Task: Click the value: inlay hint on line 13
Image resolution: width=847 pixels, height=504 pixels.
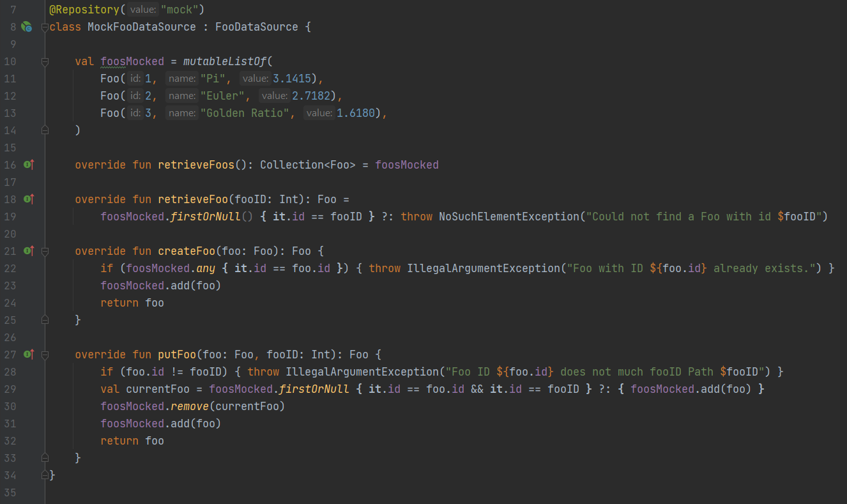Action: 319,113
